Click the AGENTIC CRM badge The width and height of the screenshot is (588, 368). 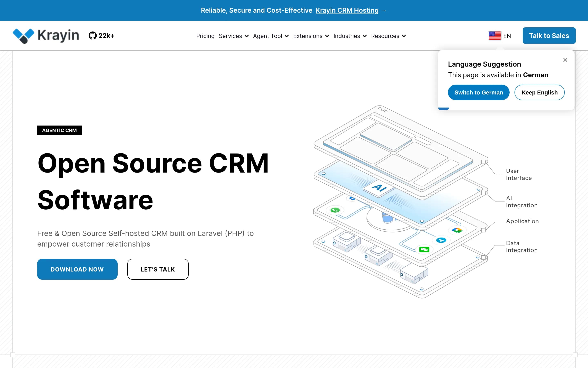point(59,130)
